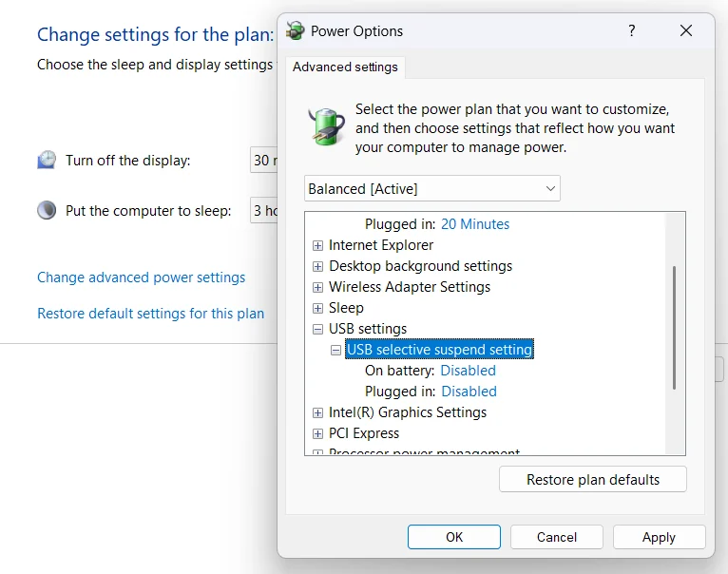Viewport: 728px width, 574px height.
Task: Click the Plugged in 20 Minutes value
Action: (475, 224)
